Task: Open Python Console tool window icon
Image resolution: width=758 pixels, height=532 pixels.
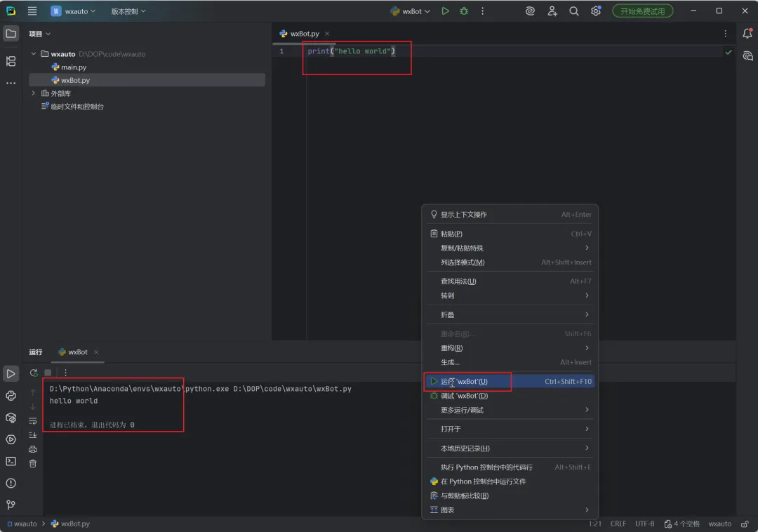Action: pos(11,396)
